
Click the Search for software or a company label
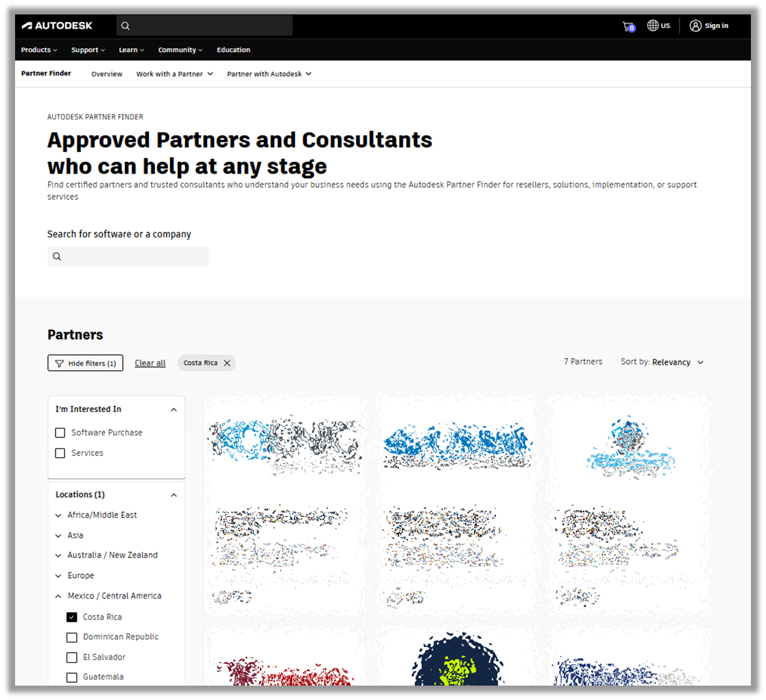pos(119,234)
